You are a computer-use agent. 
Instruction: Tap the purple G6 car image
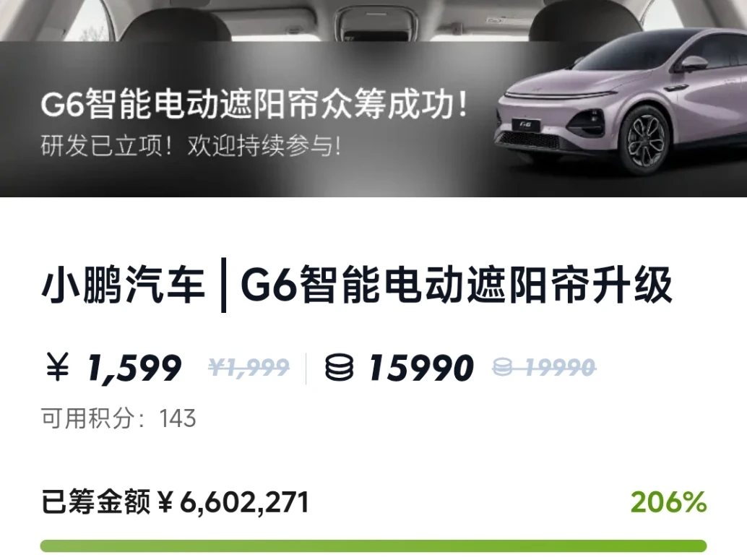[x=621, y=105]
